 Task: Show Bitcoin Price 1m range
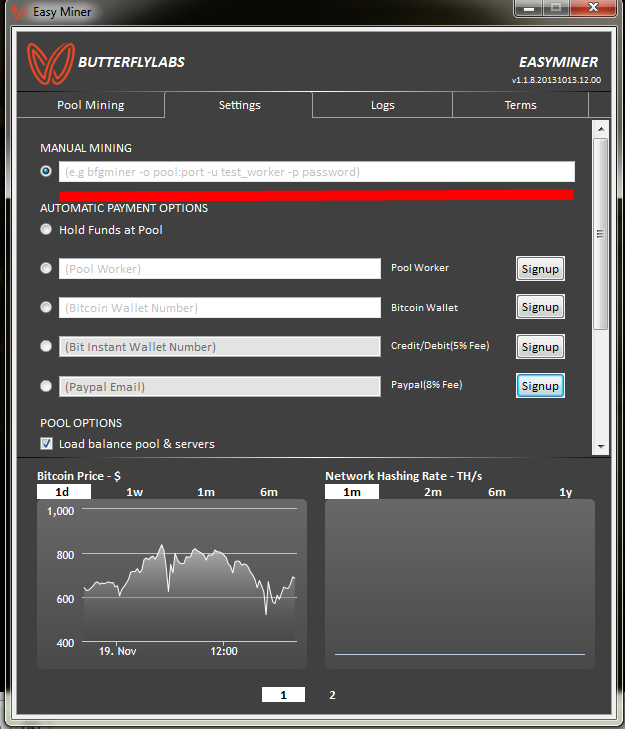(x=206, y=492)
